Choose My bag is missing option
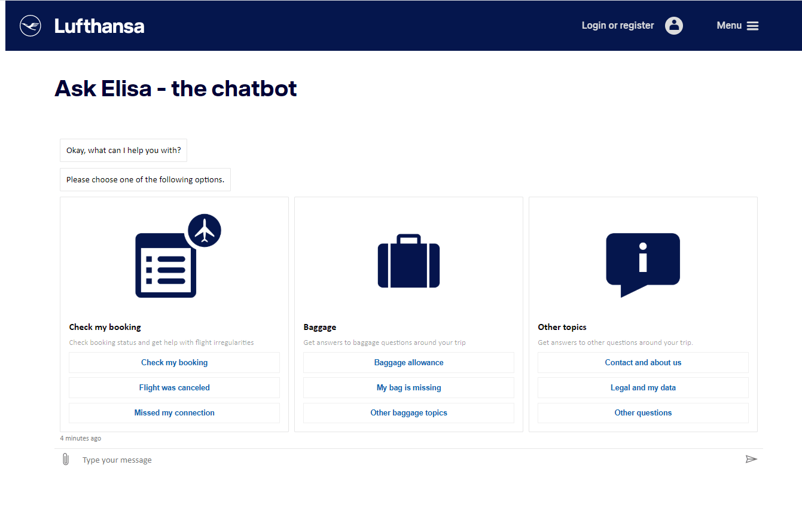This screenshot has height=532, width=802. pos(409,387)
